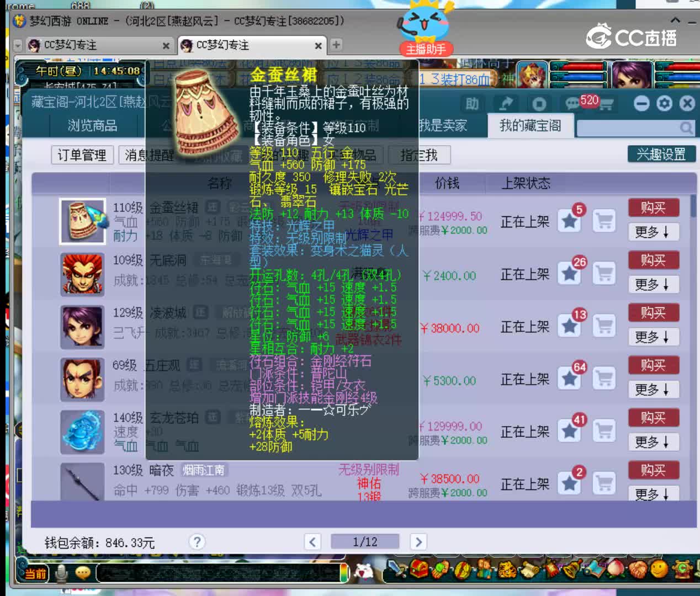Screen dimensions: 700x596
Task: Click the share arrow icon in header
Action: point(506,103)
